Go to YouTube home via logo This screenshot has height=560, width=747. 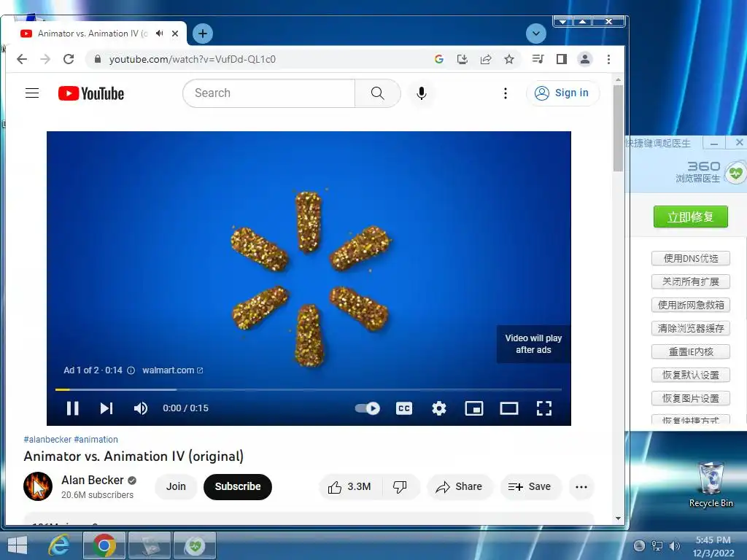tap(91, 93)
